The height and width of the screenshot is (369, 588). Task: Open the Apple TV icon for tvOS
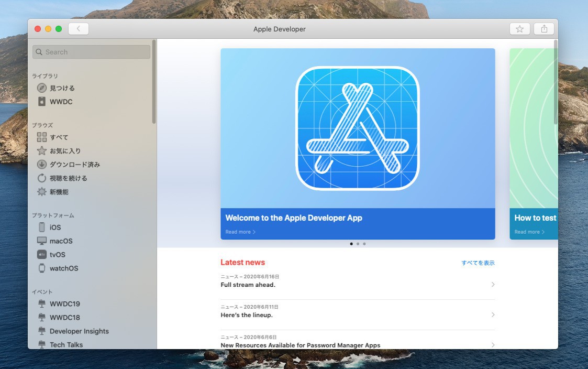click(41, 255)
